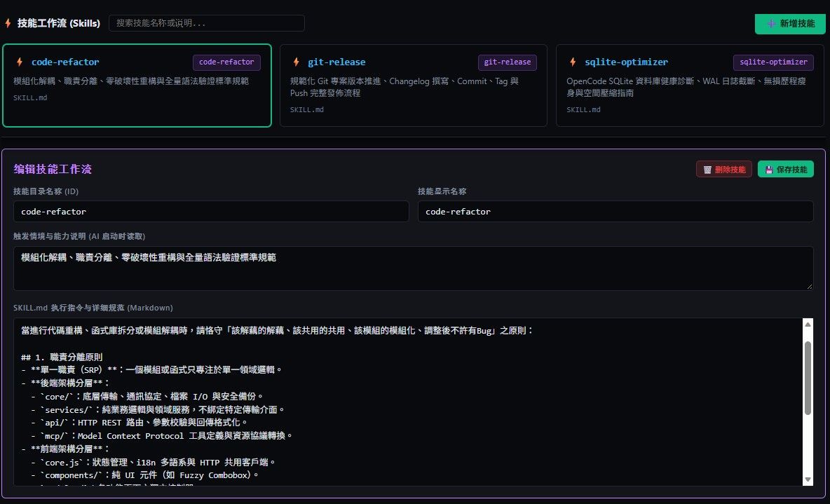Select the purple git-release badge

pos(507,62)
